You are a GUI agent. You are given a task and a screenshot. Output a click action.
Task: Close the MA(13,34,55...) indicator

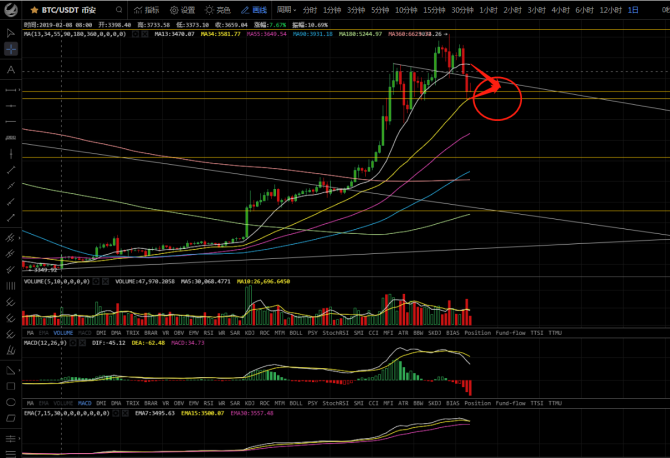pyautogui.click(x=144, y=34)
